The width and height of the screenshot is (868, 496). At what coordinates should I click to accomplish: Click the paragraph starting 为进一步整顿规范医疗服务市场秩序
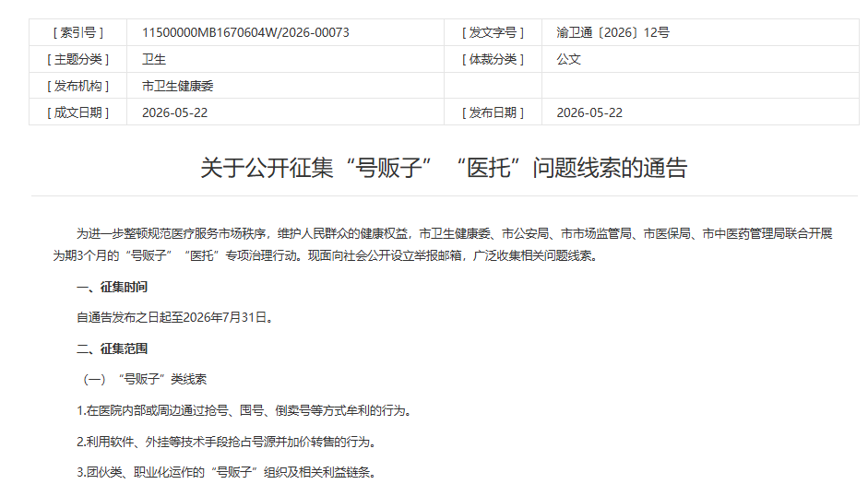(454, 233)
